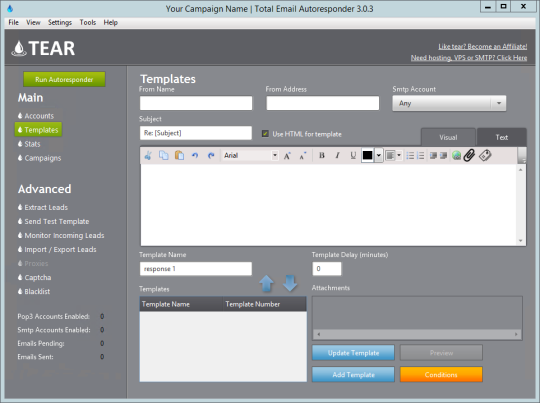This screenshot has width=540, height=403.
Task: Click the increase indent icon
Action: [444, 156]
